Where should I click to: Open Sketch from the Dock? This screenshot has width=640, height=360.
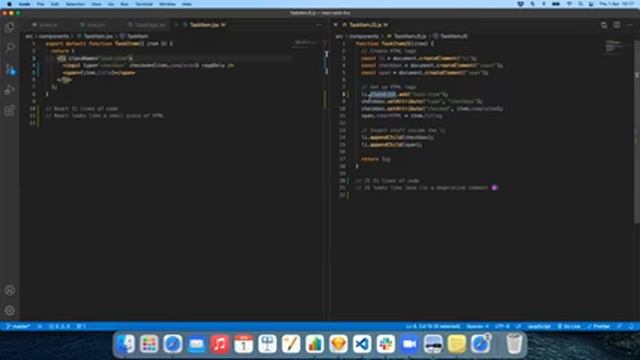tap(338, 344)
